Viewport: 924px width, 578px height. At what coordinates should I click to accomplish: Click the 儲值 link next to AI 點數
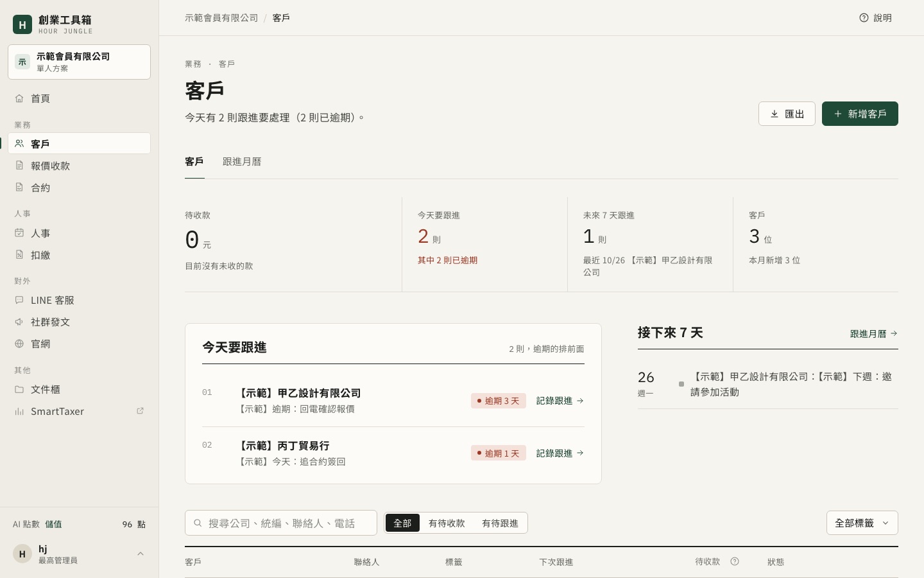(x=53, y=524)
